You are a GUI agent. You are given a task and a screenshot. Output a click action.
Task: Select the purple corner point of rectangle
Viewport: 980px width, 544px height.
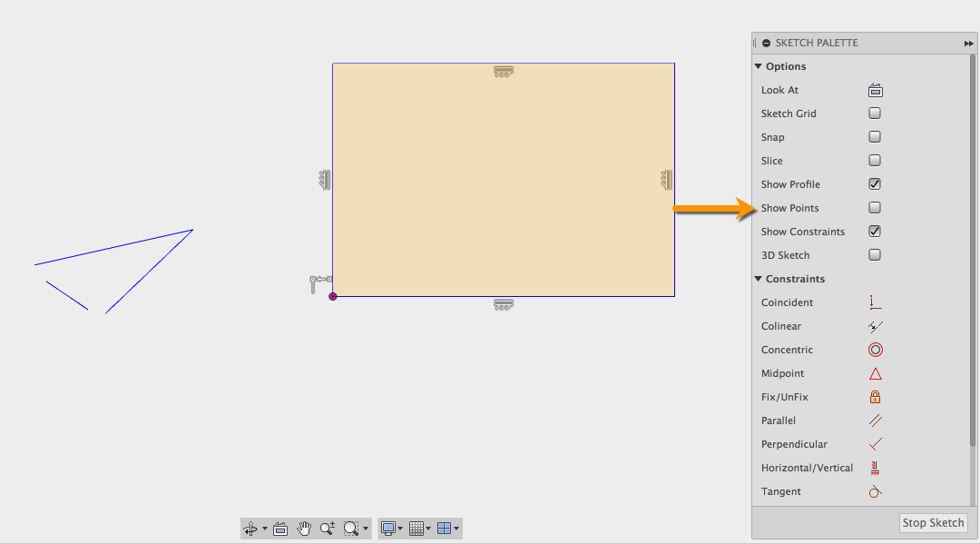333,296
